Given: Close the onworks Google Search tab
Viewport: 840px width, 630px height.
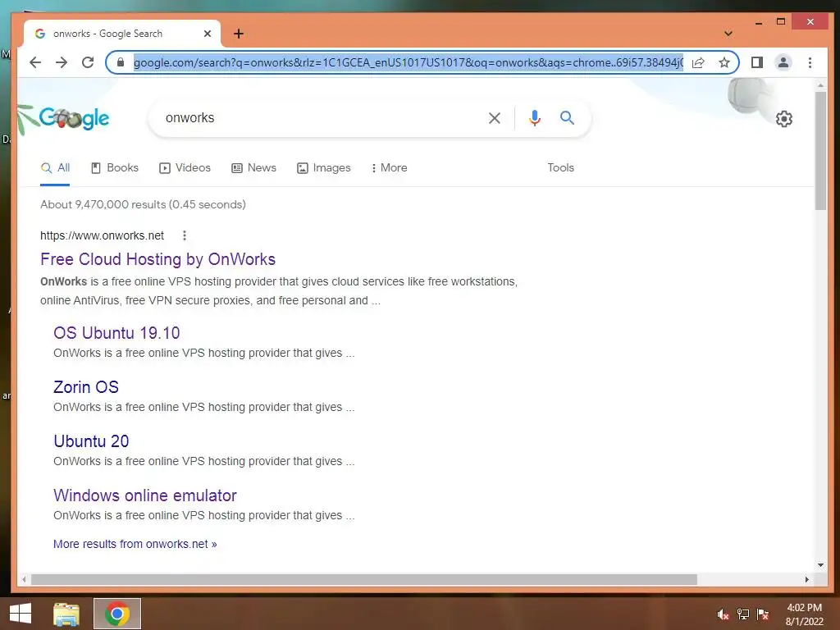Looking at the screenshot, I should [208, 34].
